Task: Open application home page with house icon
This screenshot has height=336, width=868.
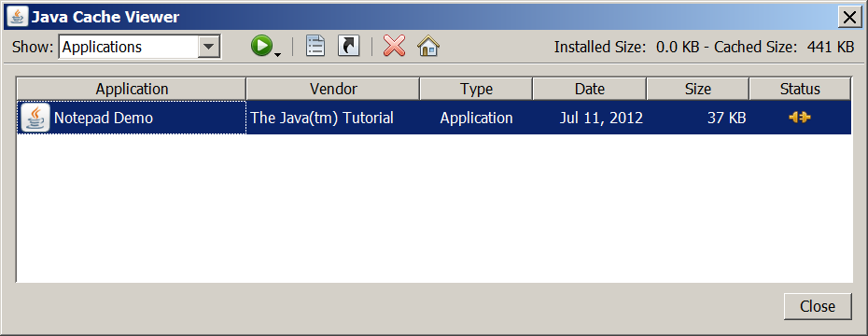Action: 428,46
